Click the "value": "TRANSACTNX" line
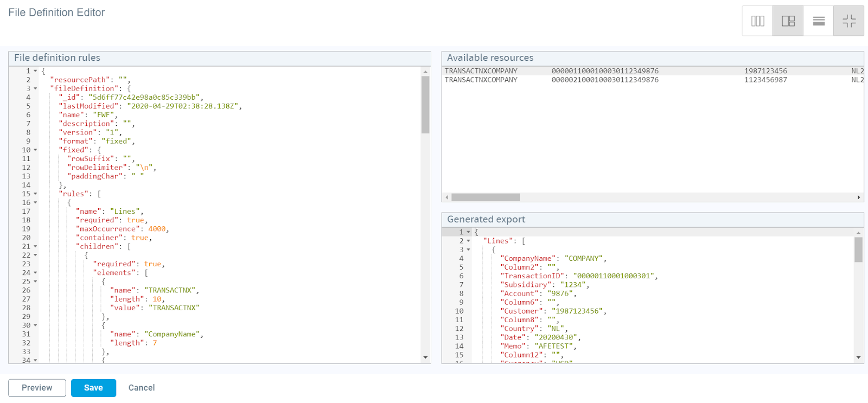The image size is (868, 403). (155, 308)
